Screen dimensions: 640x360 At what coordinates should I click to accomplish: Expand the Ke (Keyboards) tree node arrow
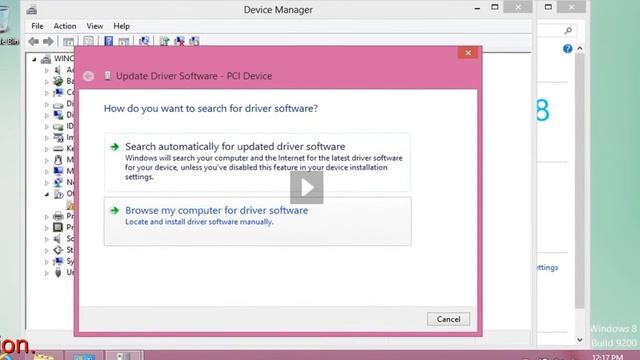point(47,149)
